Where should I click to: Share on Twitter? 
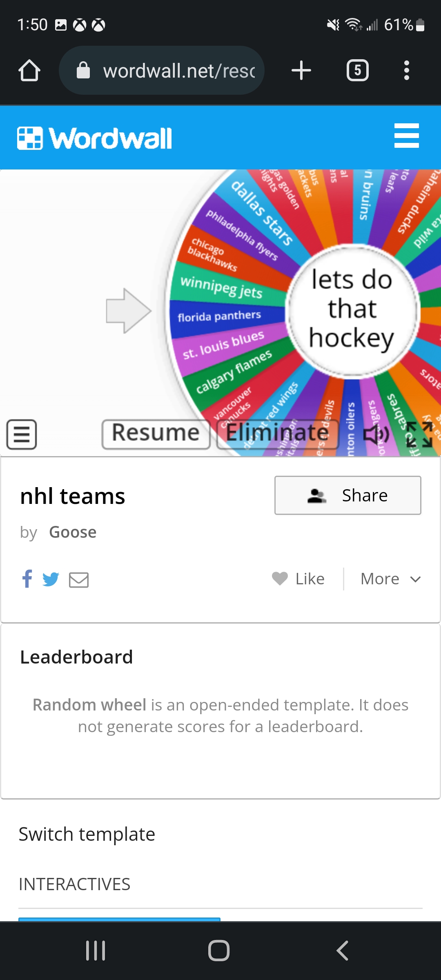pos(51,579)
